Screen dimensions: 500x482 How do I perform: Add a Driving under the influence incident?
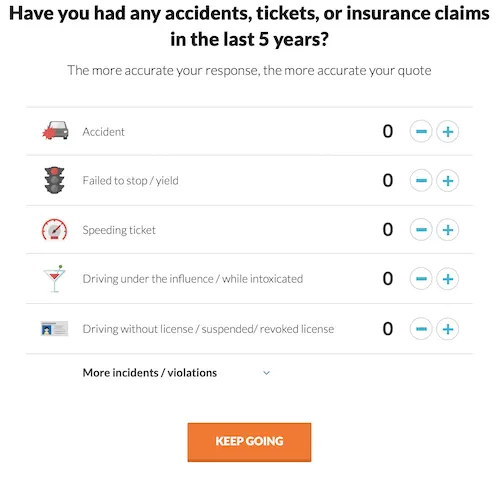click(x=448, y=279)
